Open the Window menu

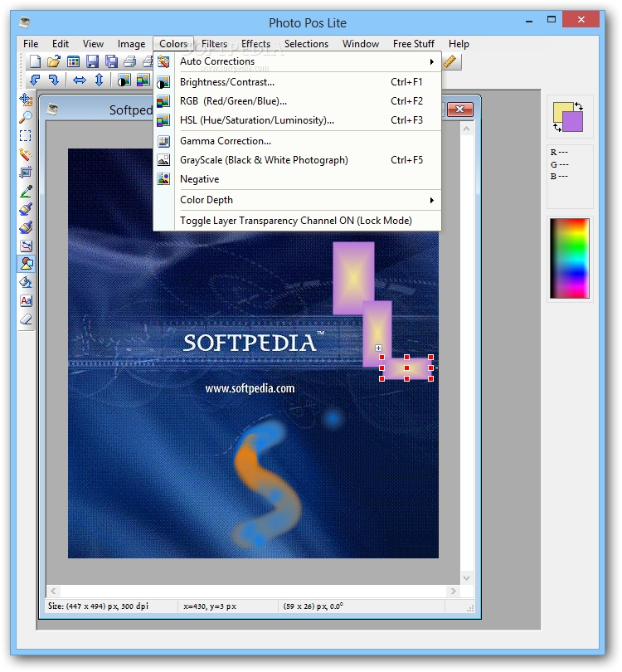coord(361,44)
